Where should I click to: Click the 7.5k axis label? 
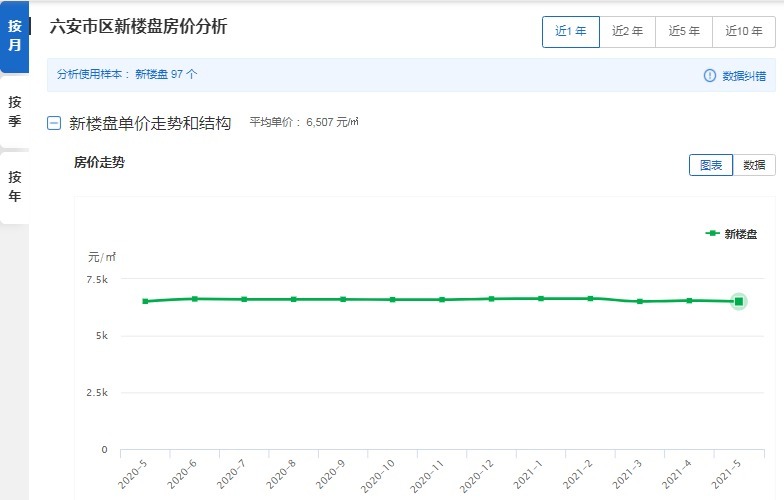click(x=97, y=280)
